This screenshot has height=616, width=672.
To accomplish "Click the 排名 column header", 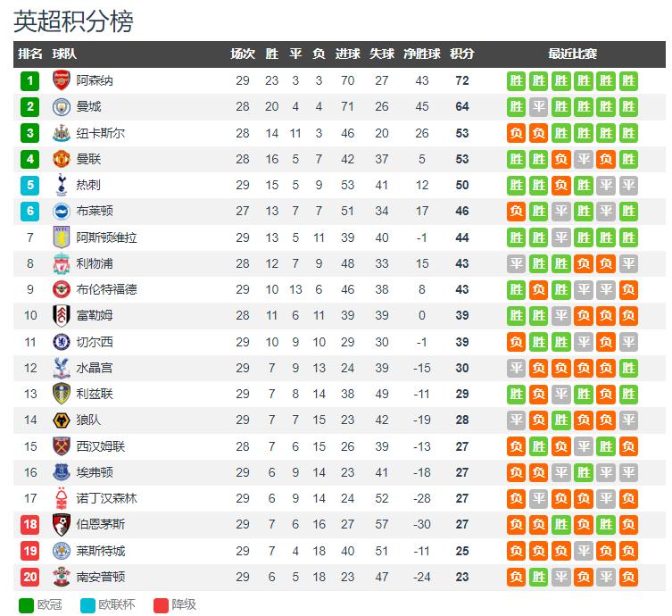I will tap(30, 54).
